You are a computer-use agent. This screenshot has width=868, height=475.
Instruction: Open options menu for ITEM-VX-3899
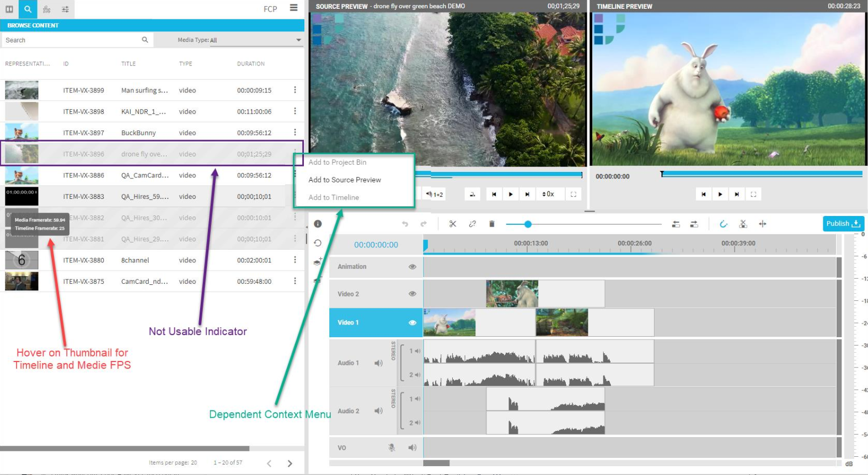click(295, 90)
